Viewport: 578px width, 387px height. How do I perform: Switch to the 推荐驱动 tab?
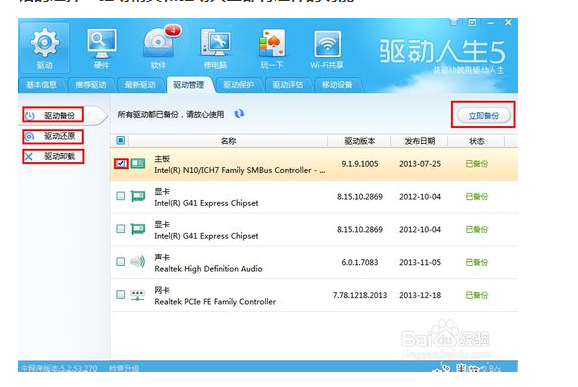click(91, 85)
